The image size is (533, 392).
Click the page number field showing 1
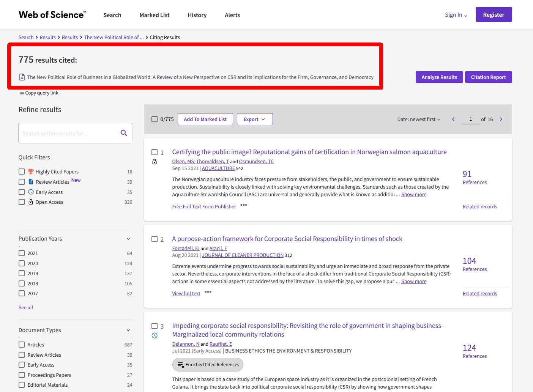[471, 119]
